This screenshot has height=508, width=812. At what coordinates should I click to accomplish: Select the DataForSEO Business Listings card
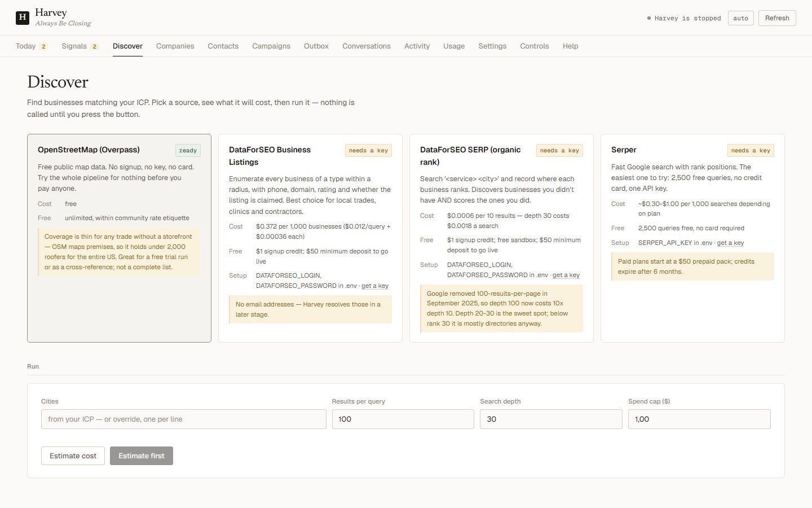click(310, 238)
